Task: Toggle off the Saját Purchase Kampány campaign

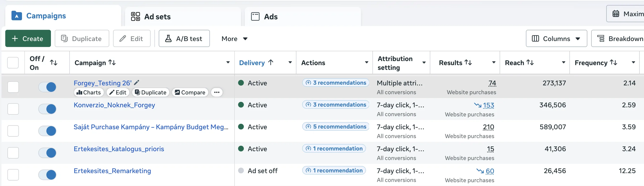Action: 47,131
